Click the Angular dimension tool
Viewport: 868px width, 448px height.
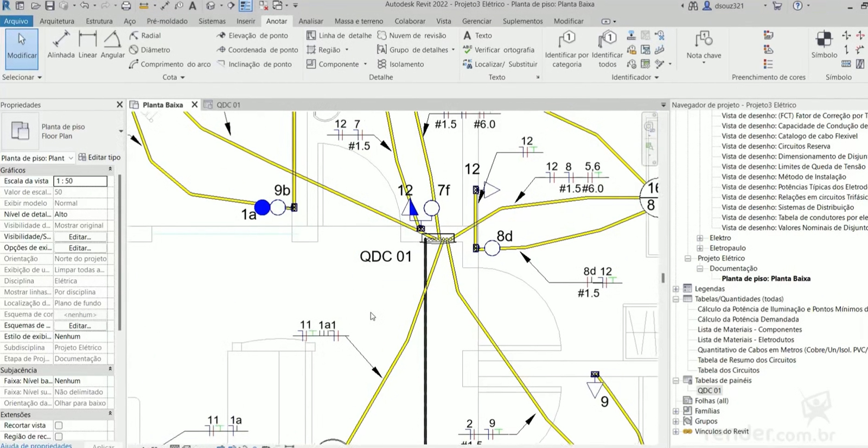click(x=112, y=45)
